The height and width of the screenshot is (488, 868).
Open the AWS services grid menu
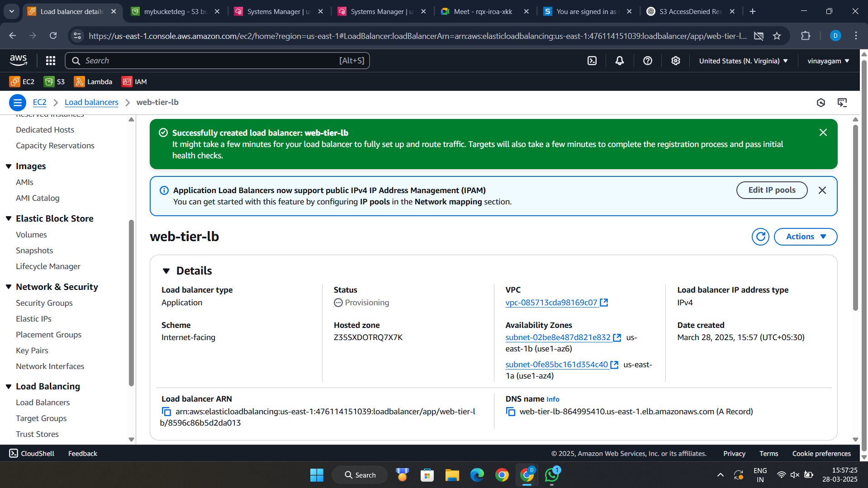pyautogui.click(x=51, y=61)
